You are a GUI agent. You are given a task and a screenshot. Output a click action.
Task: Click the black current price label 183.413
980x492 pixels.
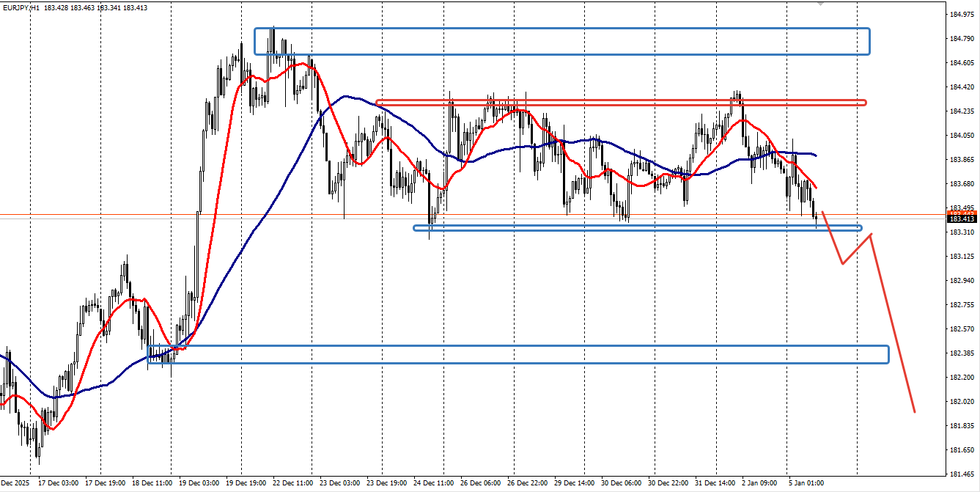pyautogui.click(x=962, y=219)
